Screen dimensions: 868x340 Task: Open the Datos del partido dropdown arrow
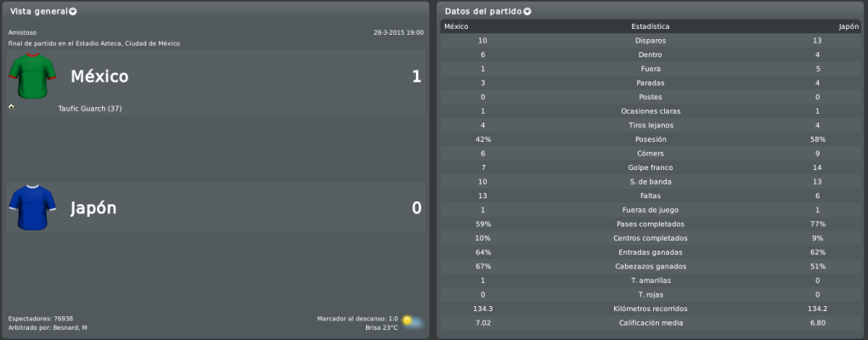click(x=527, y=12)
